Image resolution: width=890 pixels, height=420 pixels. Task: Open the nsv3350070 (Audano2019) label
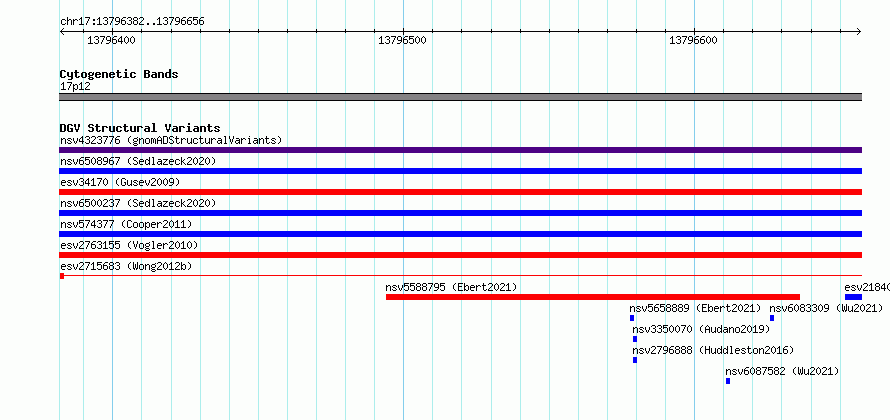point(701,329)
